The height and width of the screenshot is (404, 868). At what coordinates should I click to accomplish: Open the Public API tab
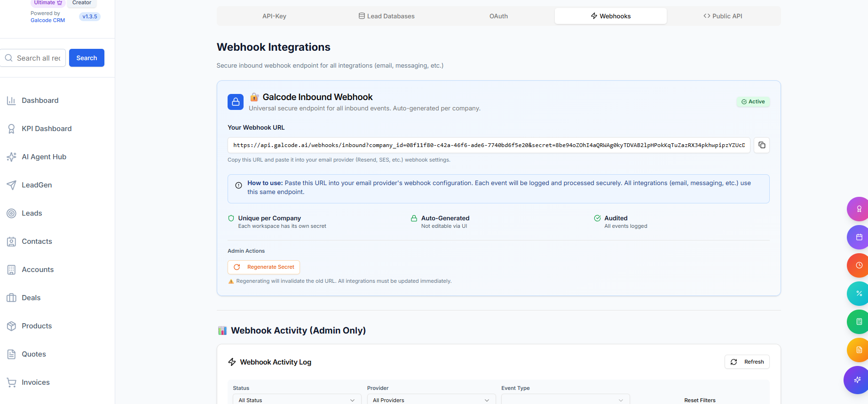723,16
